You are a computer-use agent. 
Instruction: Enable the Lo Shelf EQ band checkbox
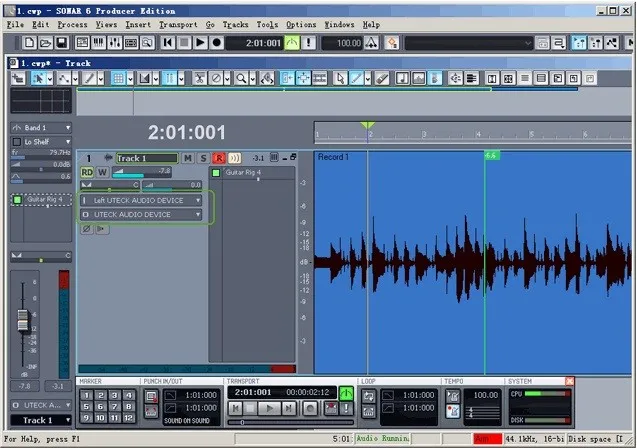[17, 142]
